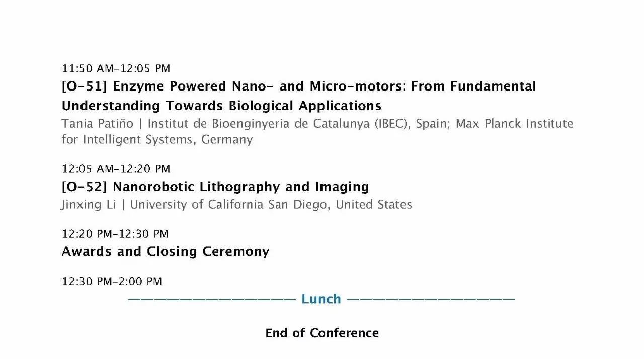Screen dimensions: 644x359
Task: Click the Understanding Towards Biological Applications line
Action: click(221, 106)
